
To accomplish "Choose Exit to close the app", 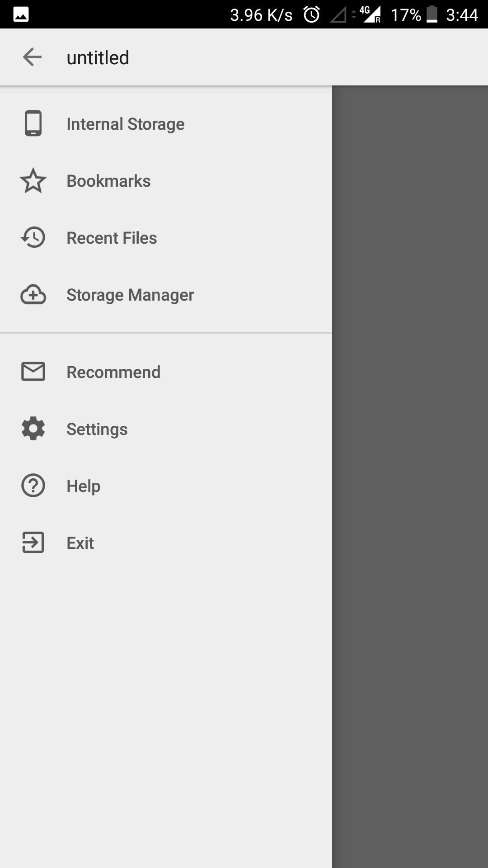I will [166, 543].
